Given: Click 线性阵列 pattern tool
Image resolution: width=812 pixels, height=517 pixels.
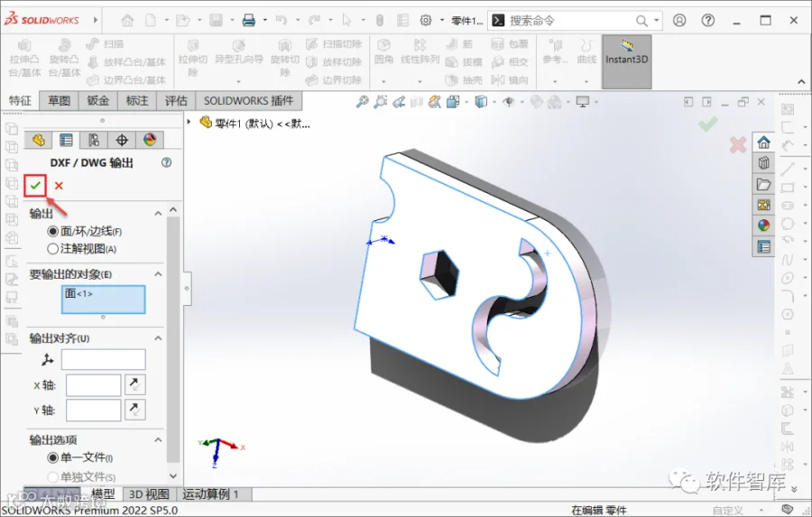Looking at the screenshot, I should [x=420, y=51].
